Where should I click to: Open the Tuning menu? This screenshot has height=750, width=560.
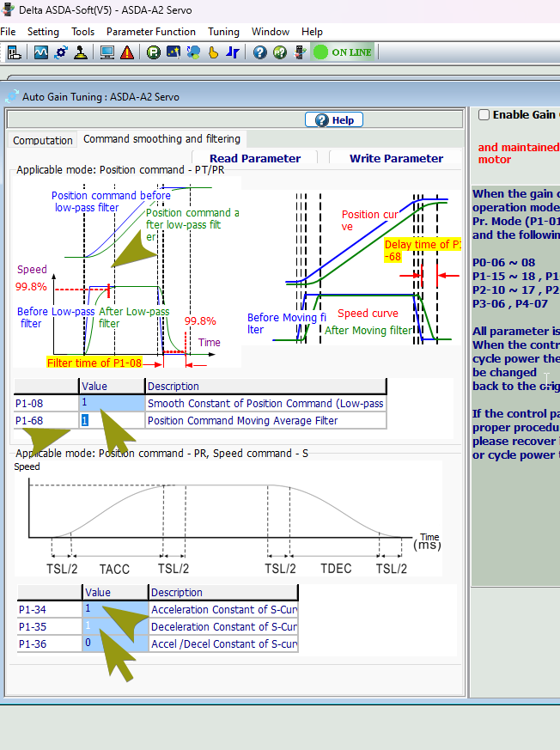224,32
